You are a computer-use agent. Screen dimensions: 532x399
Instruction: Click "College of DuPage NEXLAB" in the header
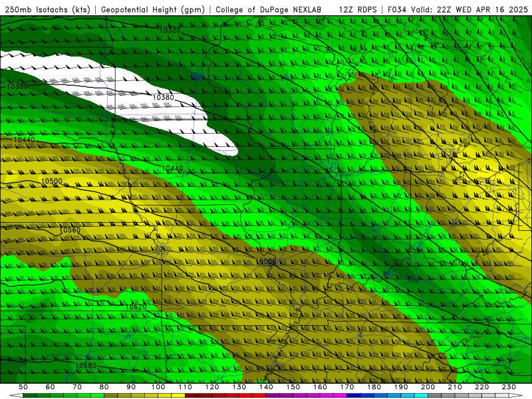[x=269, y=9]
